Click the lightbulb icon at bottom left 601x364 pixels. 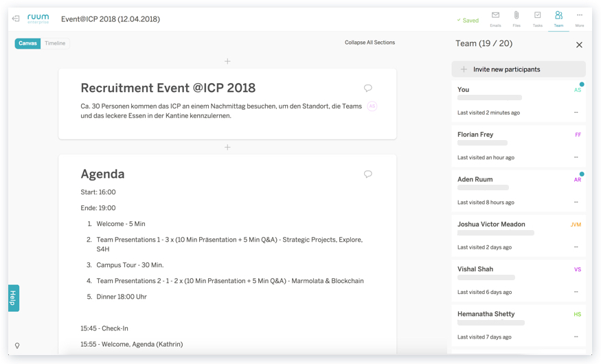coord(17,345)
